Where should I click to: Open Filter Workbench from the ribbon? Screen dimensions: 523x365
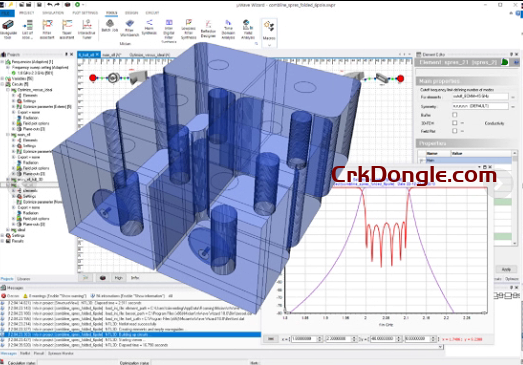coord(129,28)
